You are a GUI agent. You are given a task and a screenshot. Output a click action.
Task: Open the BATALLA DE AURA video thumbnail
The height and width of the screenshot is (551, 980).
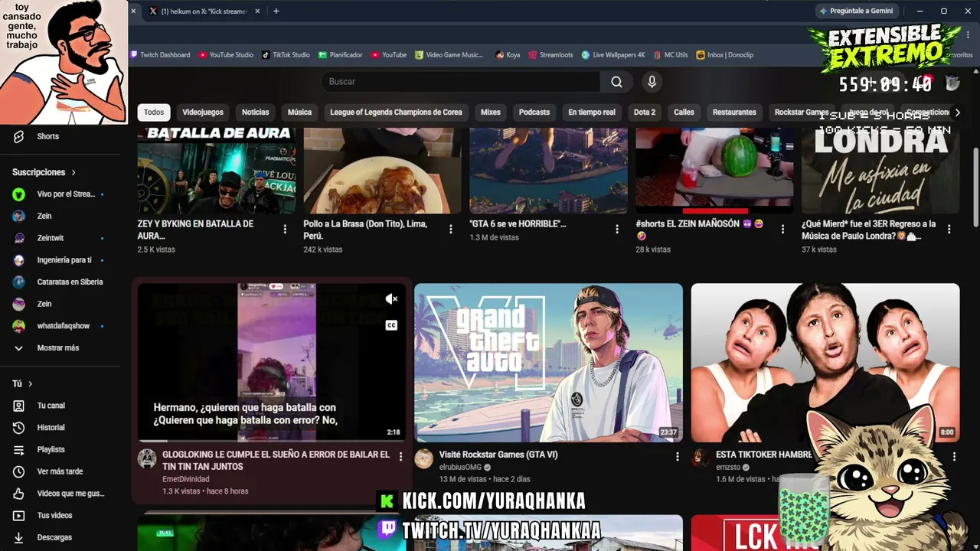217,171
